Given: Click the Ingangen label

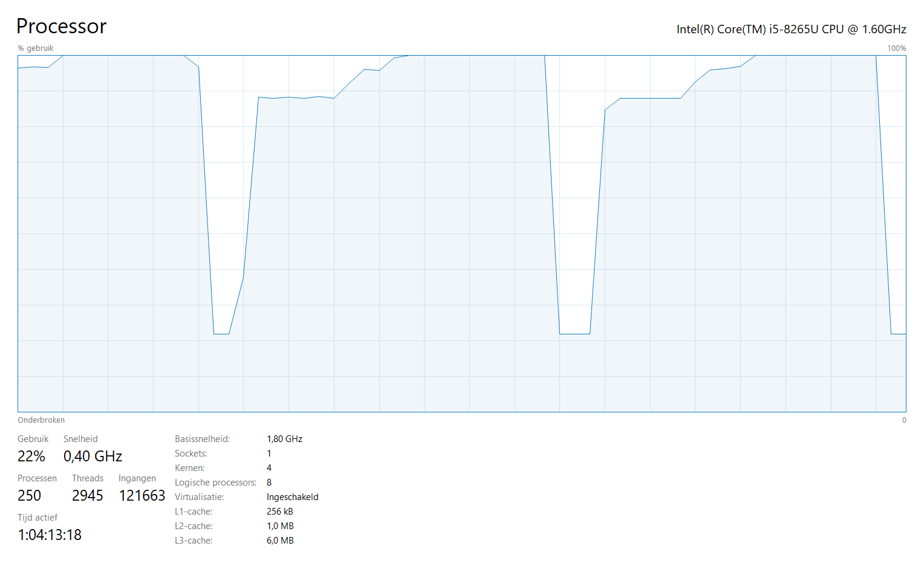Looking at the screenshot, I should coord(137,478).
